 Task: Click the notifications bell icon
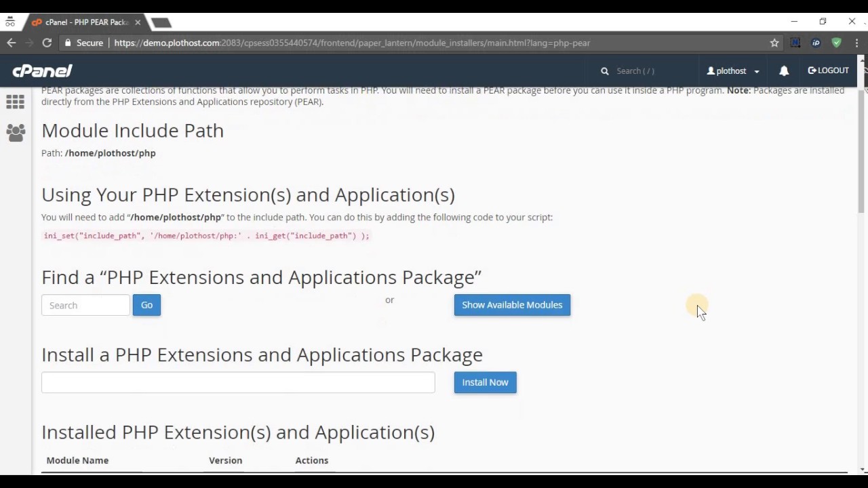[784, 70]
